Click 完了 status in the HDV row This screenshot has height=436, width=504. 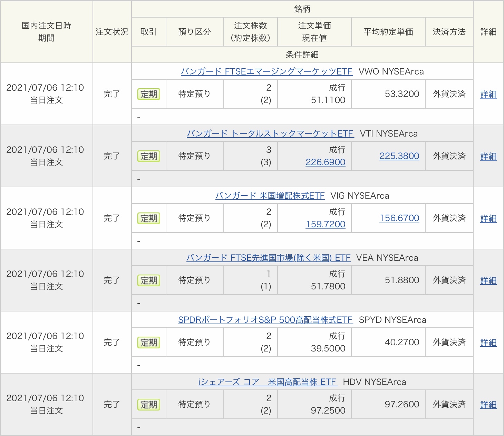112,404
